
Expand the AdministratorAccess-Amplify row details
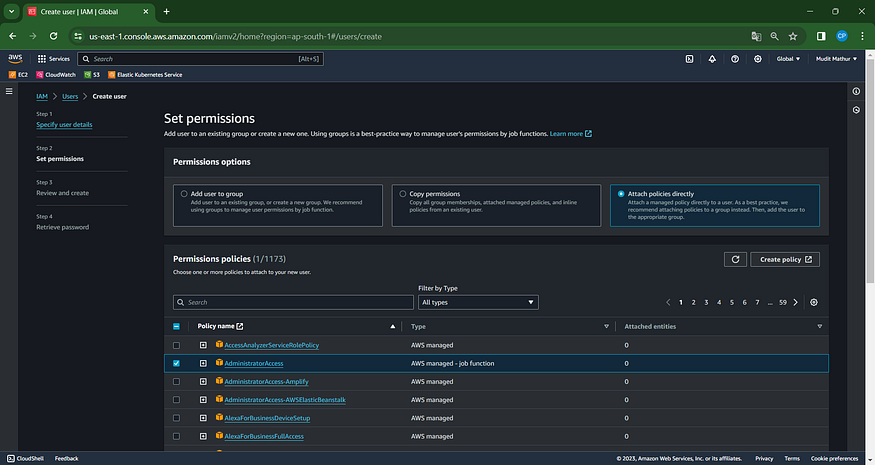click(203, 382)
